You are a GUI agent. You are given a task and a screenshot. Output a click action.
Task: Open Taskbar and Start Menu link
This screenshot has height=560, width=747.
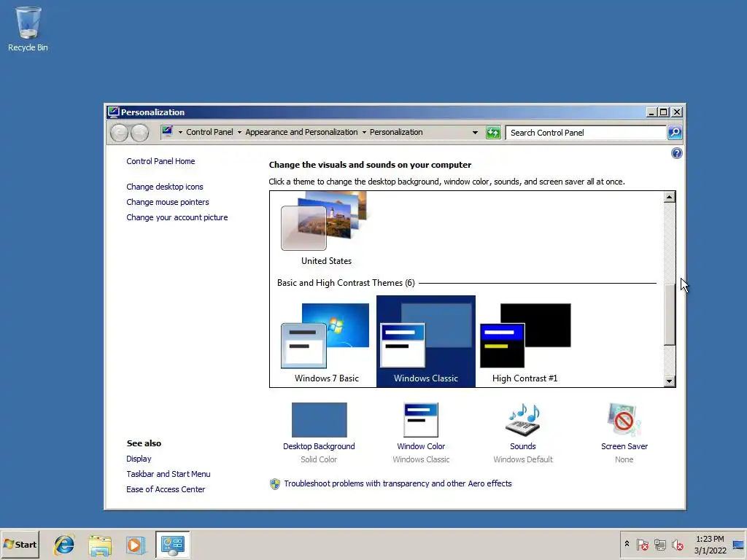coord(169,474)
